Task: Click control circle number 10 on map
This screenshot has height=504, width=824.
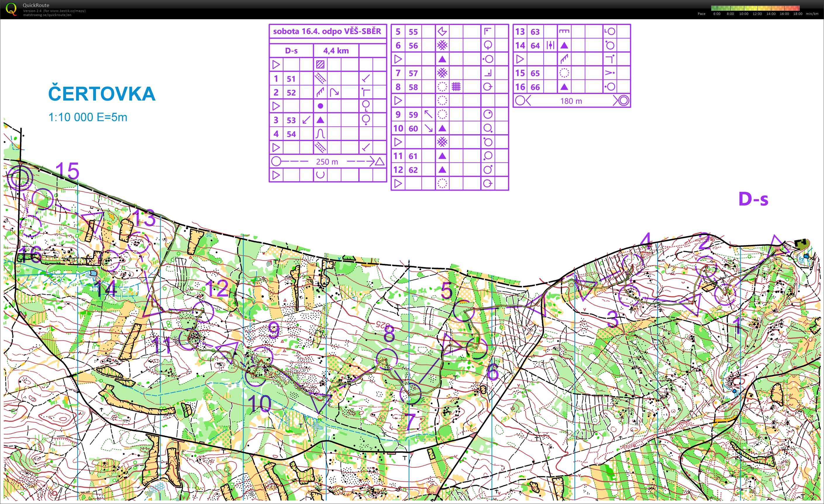Action: (256, 376)
